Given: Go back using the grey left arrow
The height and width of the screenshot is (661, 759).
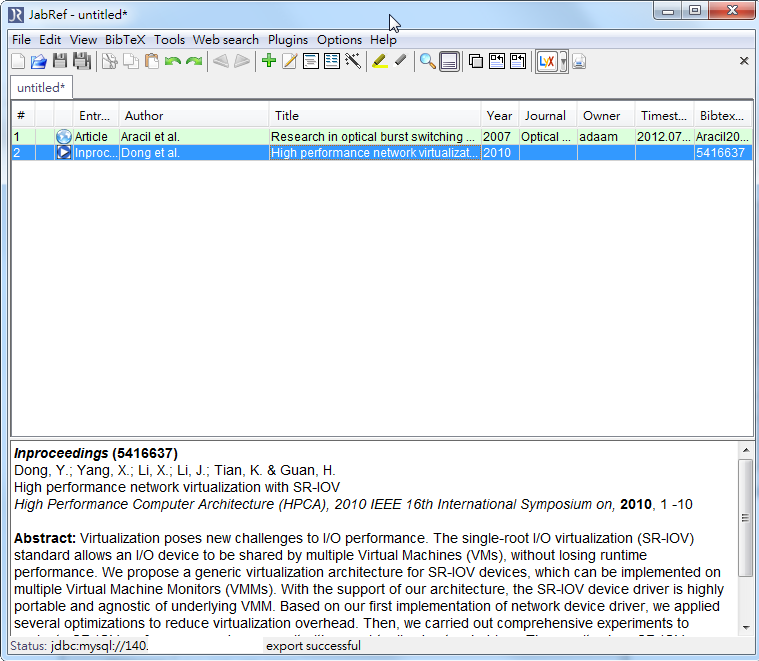Looking at the screenshot, I should pyautogui.click(x=221, y=61).
